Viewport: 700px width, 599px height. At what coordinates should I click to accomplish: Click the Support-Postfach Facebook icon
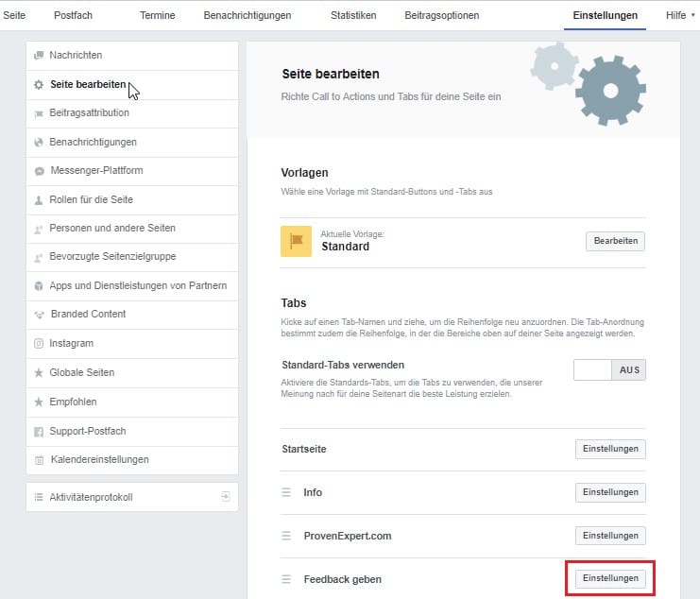(39, 431)
